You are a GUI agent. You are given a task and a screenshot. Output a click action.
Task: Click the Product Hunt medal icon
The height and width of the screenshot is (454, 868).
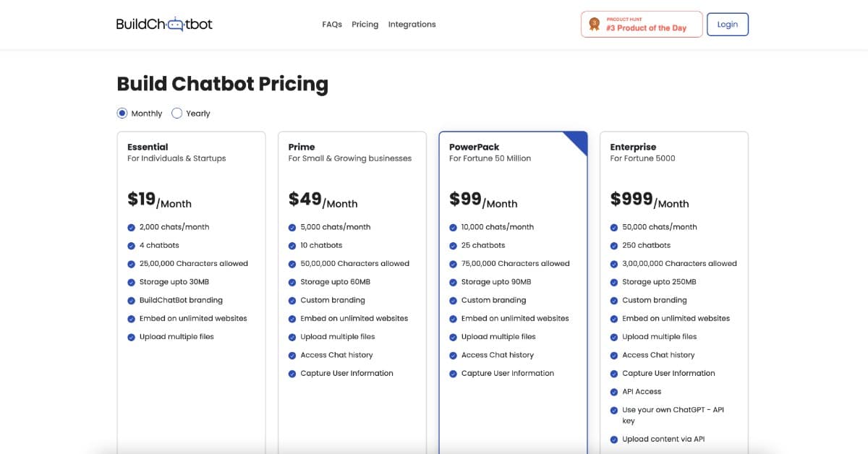pyautogui.click(x=595, y=24)
